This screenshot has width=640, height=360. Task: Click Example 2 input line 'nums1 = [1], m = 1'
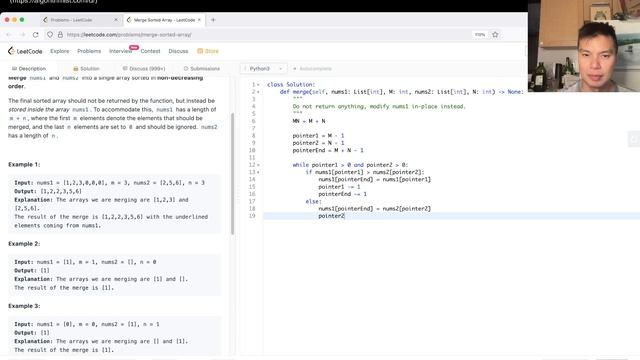(x=85, y=262)
